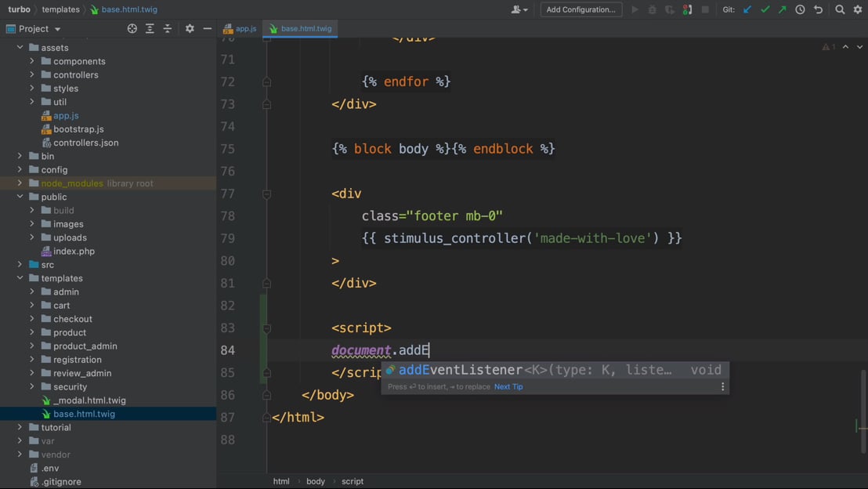The width and height of the screenshot is (868, 489).
Task: Click Add Configuration button
Action: pyautogui.click(x=580, y=9)
